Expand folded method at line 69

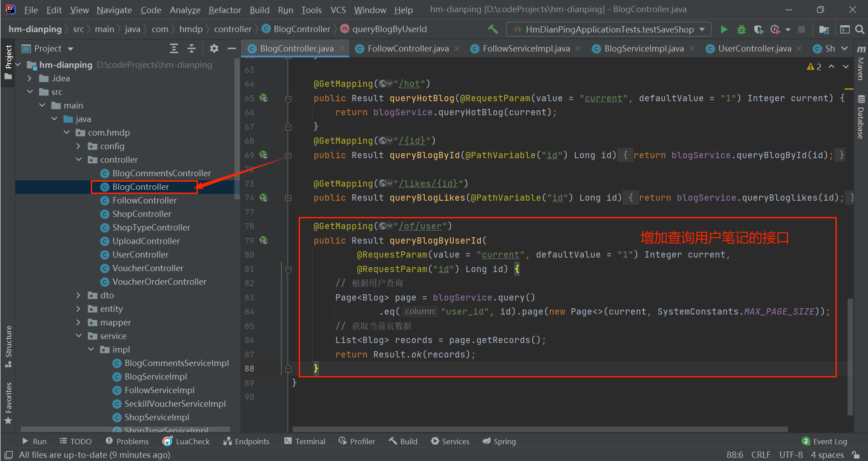(288, 155)
